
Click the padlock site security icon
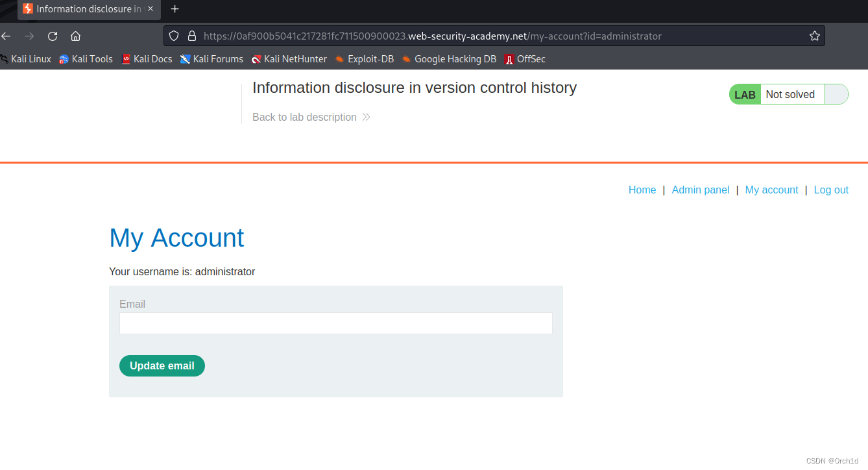(191, 36)
